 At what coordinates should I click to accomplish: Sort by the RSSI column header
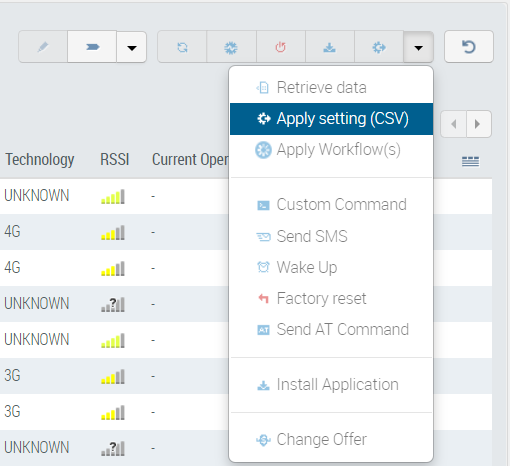[114, 159]
